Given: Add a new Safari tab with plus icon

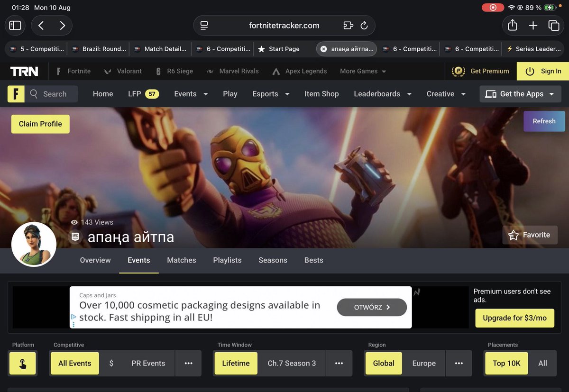Looking at the screenshot, I should tap(533, 26).
